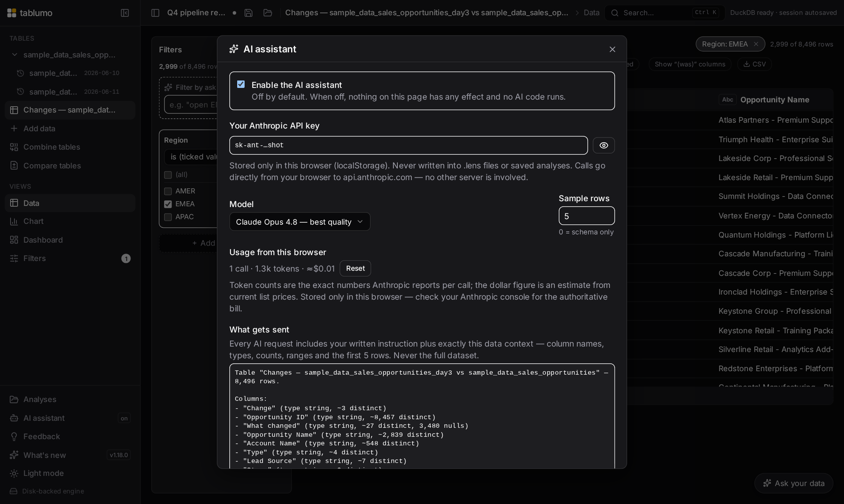844x504 pixels.
Task: Download the CSV export
Action: [754, 64]
